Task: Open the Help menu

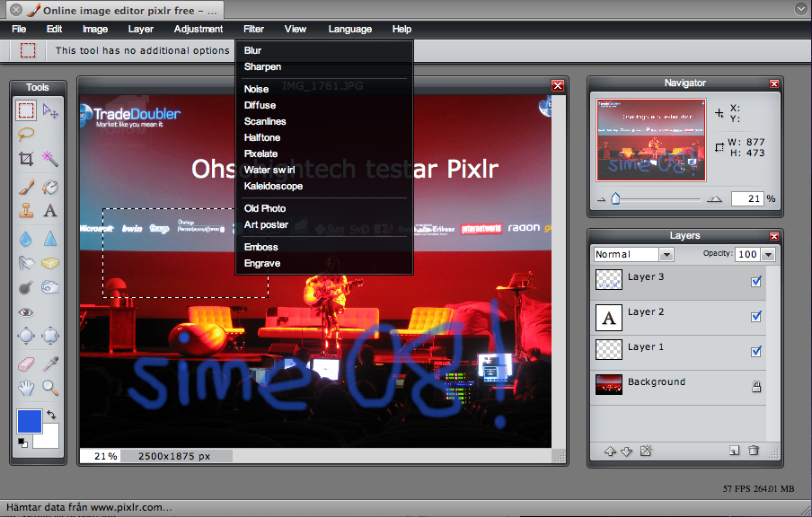Action: [402, 29]
